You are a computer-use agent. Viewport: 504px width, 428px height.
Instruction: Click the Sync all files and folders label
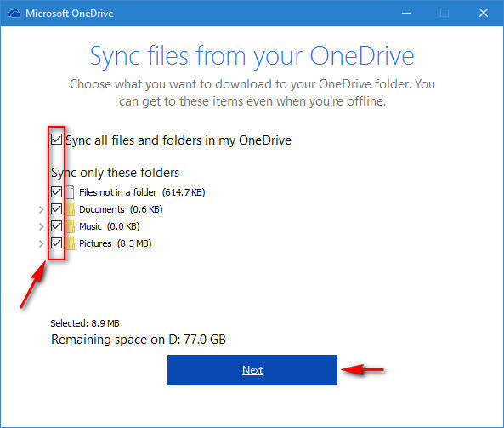point(178,140)
